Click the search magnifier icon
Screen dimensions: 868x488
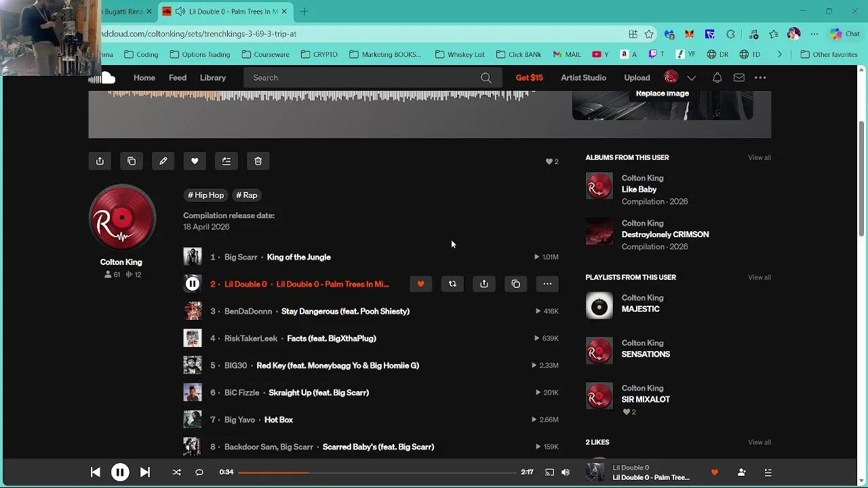pyautogui.click(x=486, y=78)
